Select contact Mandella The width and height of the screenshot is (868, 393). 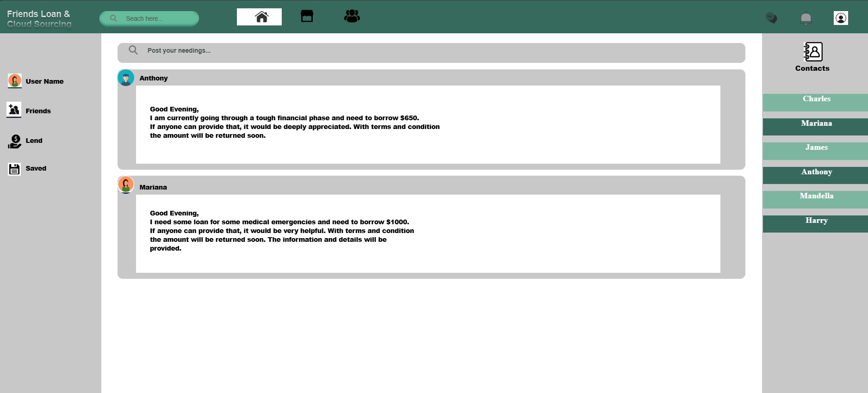click(x=815, y=200)
